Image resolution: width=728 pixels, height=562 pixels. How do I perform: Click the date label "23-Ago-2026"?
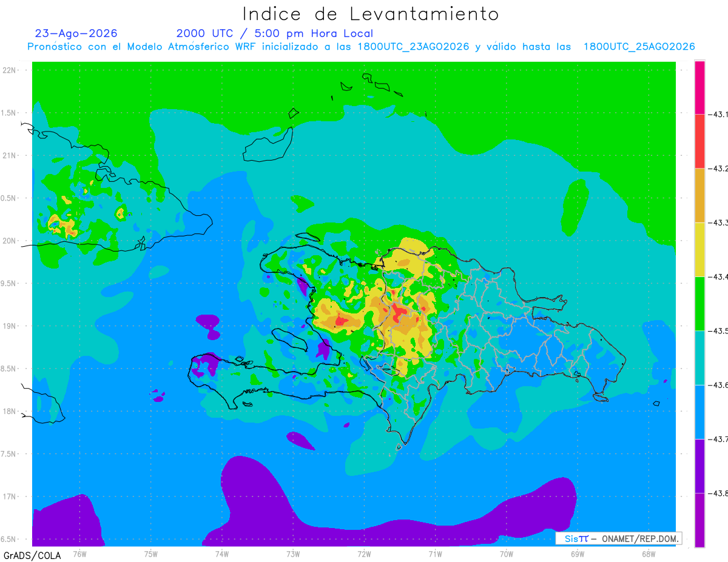[76, 33]
